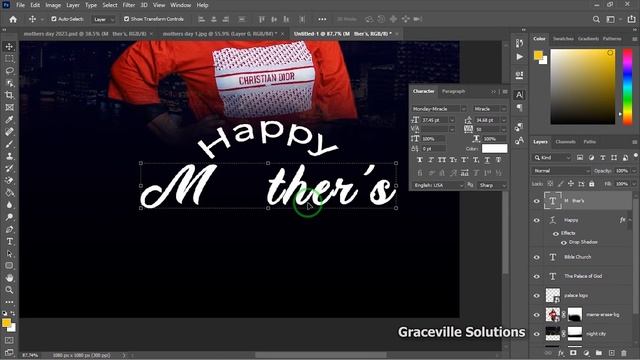Select the Horizontal Type tool
Viewport: 640px width, 360px height.
click(x=9, y=241)
